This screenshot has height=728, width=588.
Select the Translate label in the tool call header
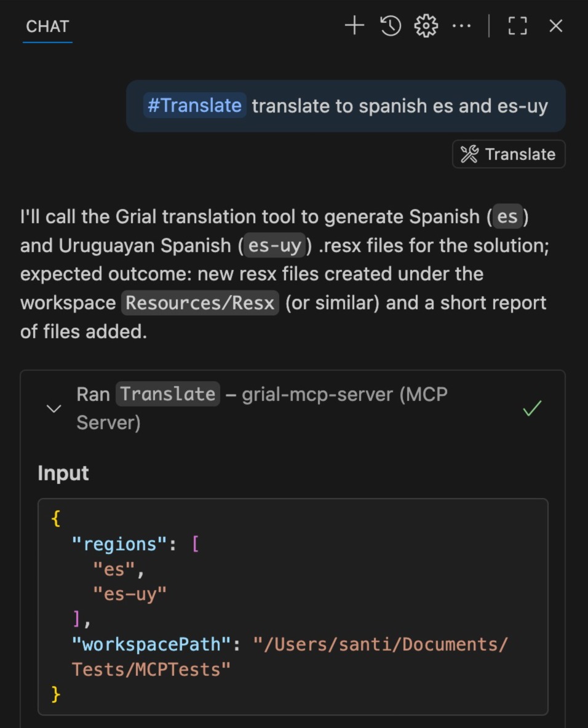point(167,394)
